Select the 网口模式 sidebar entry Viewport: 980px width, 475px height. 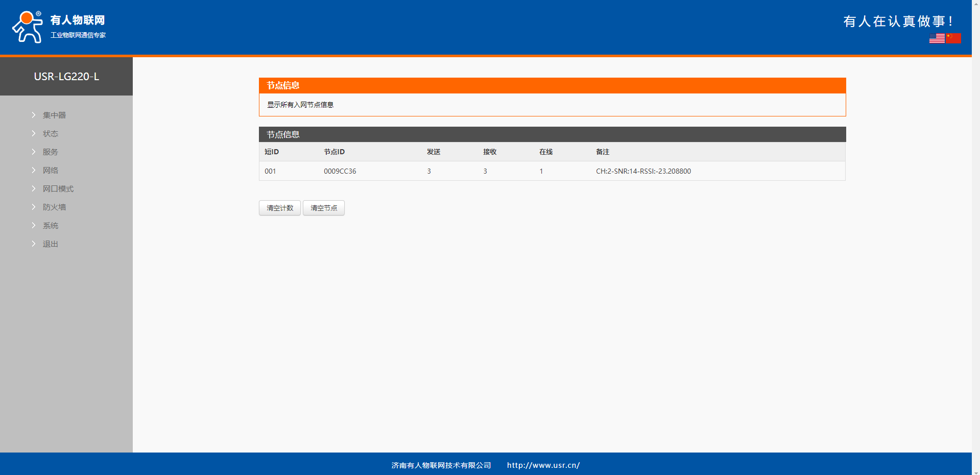click(58, 188)
